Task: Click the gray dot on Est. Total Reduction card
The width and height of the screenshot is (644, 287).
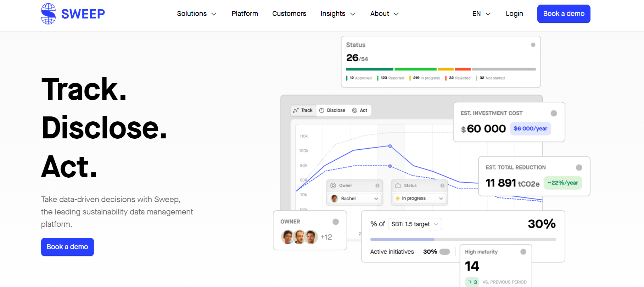Action: [x=579, y=167]
